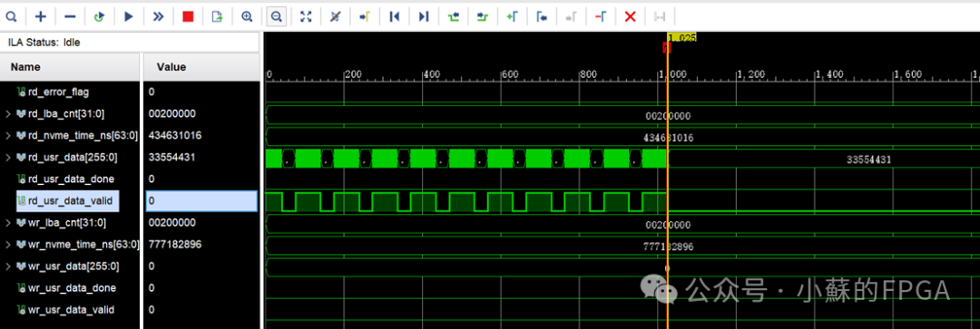Click rd_lba_cnt value 00200000
980x329 pixels.
(171, 113)
